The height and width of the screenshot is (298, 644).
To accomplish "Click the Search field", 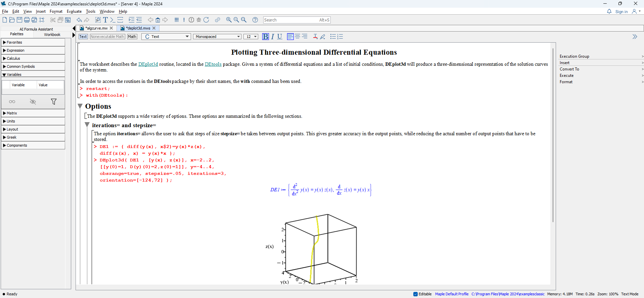I will [x=297, y=20].
